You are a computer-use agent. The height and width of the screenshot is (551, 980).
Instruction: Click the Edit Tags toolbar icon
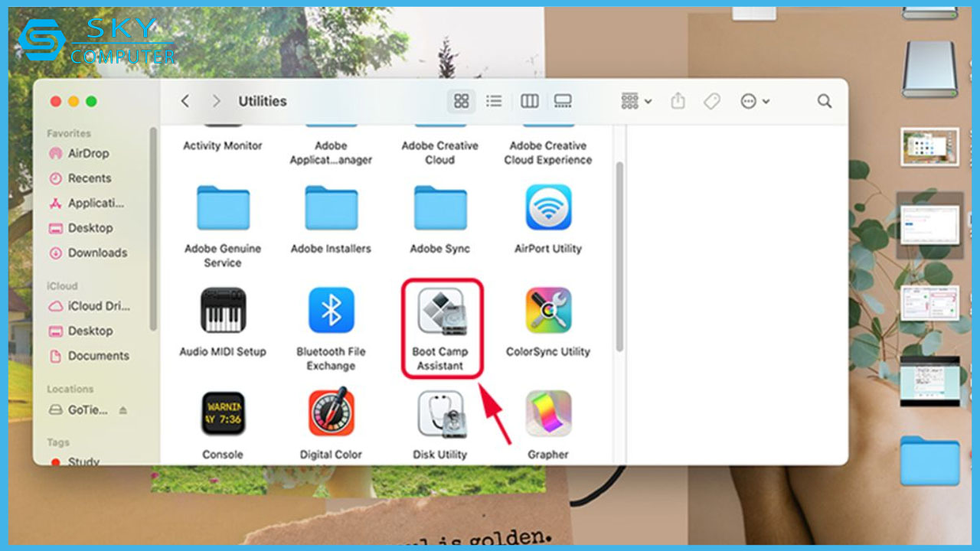(712, 101)
